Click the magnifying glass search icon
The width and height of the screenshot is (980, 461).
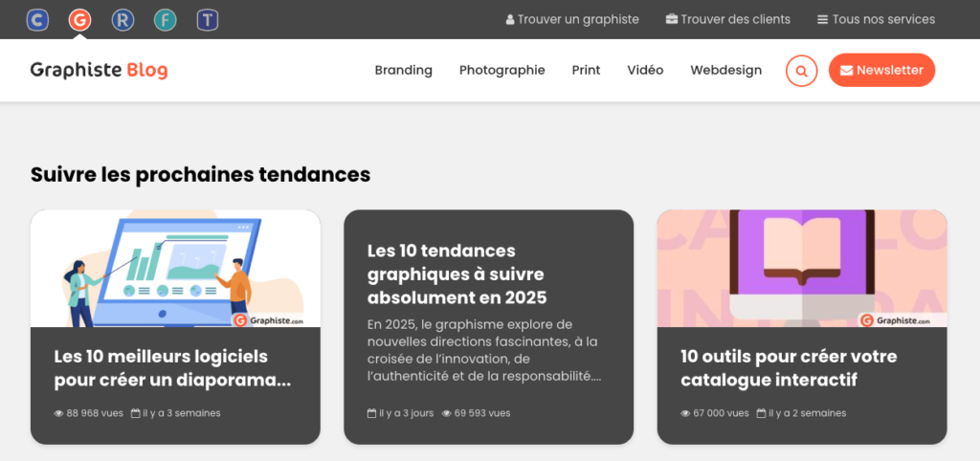click(x=801, y=71)
